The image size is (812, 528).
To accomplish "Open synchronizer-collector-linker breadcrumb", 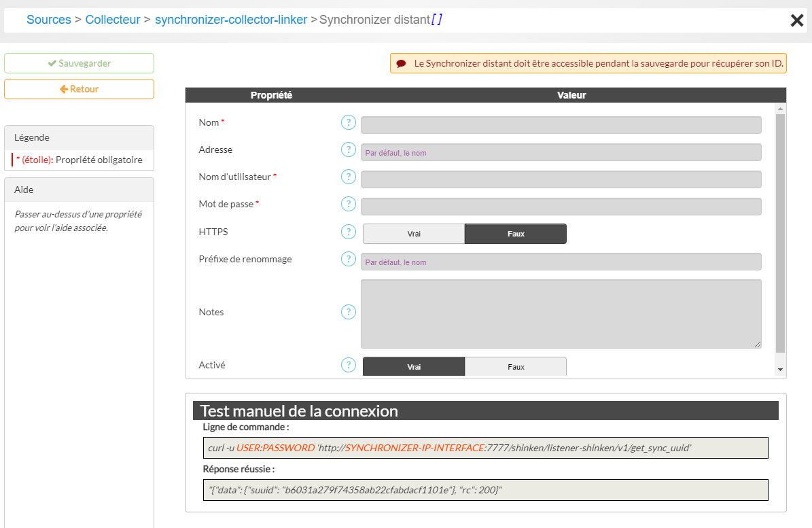I will [231, 20].
